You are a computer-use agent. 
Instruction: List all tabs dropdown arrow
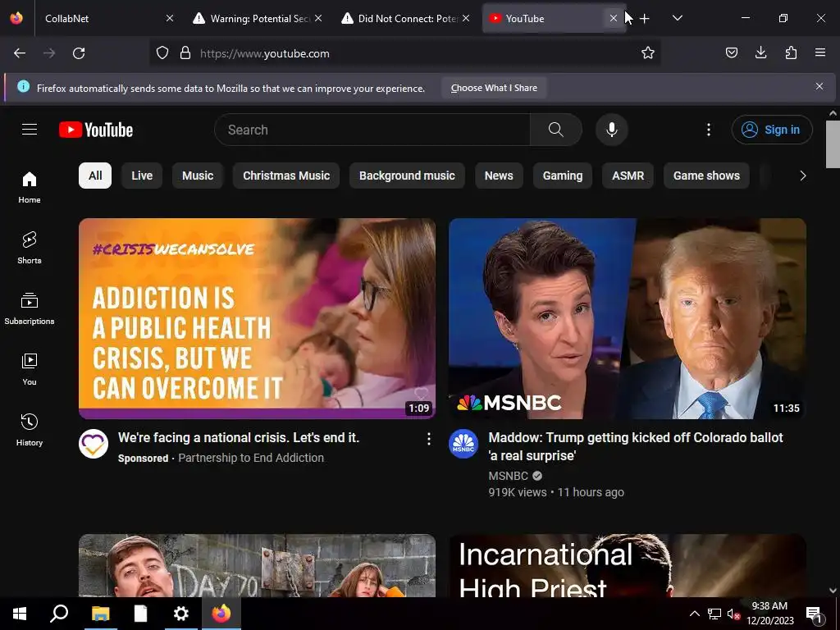(677, 18)
